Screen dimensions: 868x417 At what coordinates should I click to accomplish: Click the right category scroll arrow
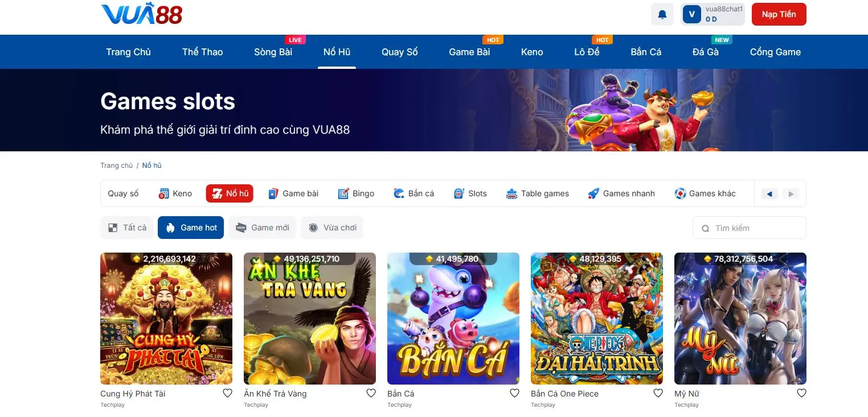[791, 193]
